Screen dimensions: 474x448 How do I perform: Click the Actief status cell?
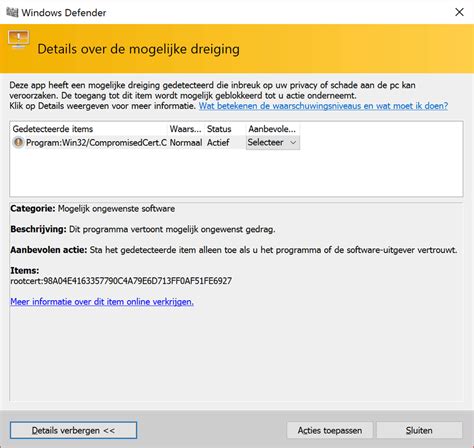pos(218,142)
